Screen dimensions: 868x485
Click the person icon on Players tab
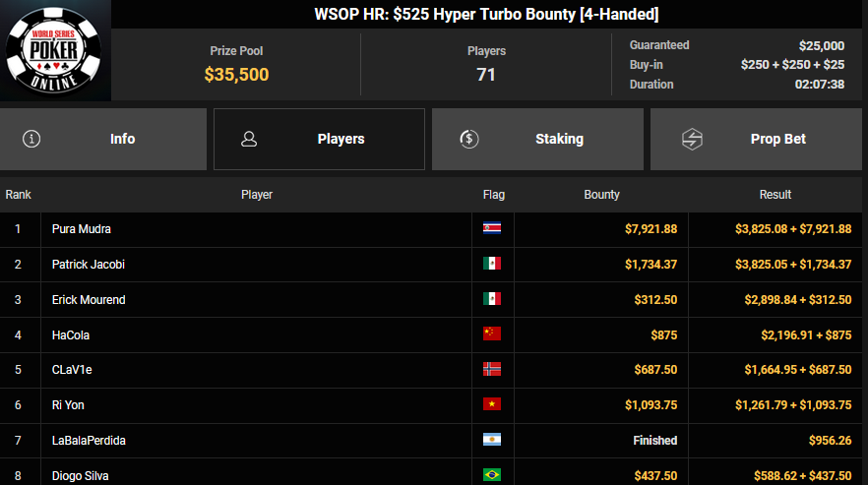pos(249,139)
